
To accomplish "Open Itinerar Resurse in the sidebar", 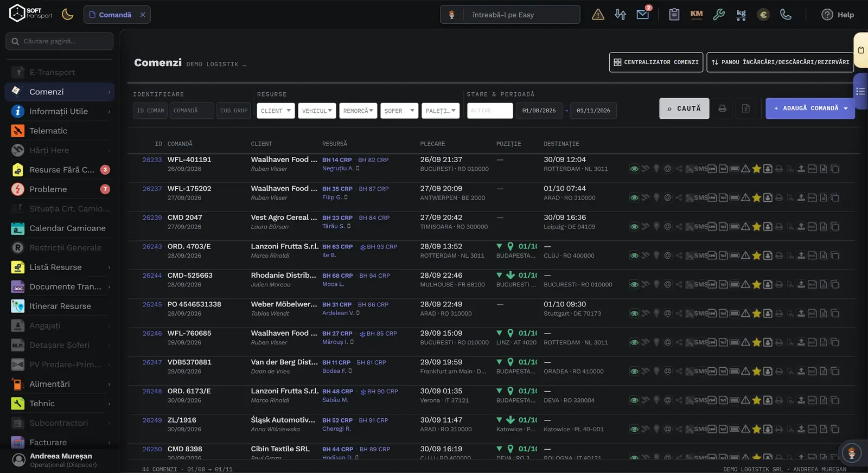I will coord(60,306).
